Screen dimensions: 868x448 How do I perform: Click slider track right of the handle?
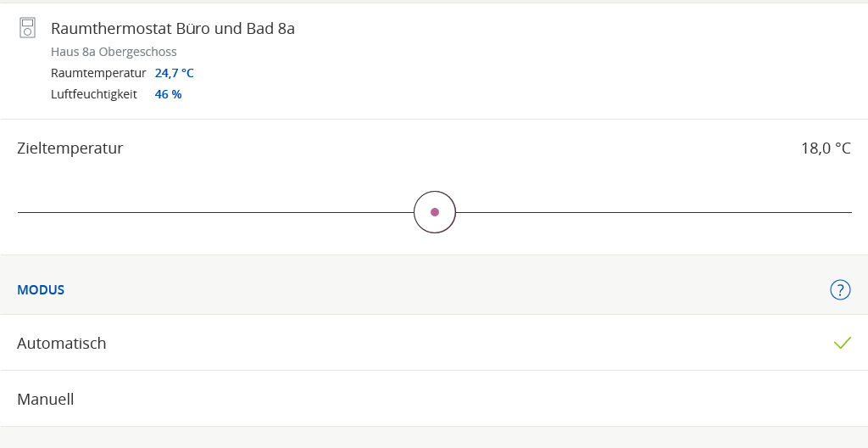653,212
